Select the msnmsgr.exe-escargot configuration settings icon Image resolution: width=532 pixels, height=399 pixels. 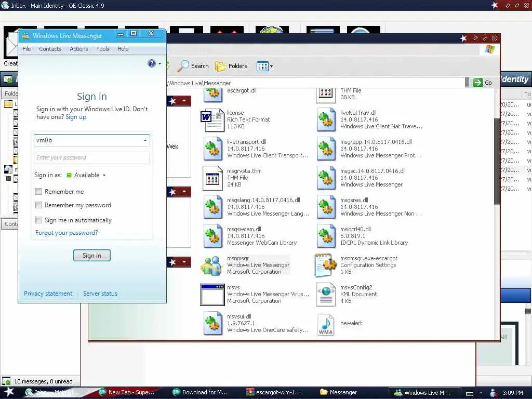(x=325, y=265)
